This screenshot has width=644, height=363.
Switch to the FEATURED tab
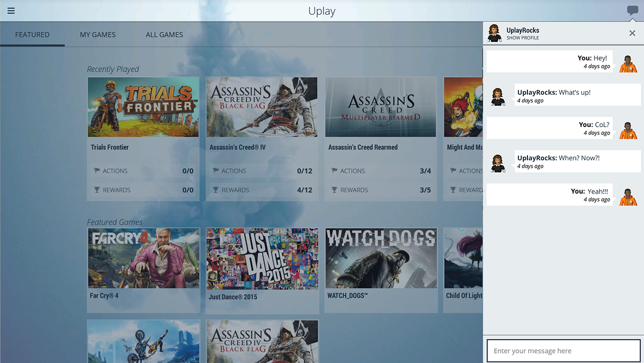click(x=32, y=35)
